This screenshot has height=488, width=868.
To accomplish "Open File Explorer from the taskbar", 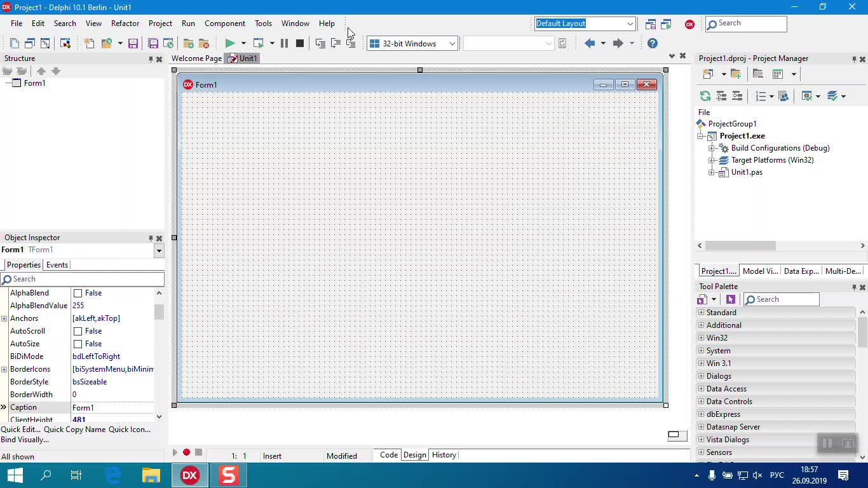I will click(151, 475).
